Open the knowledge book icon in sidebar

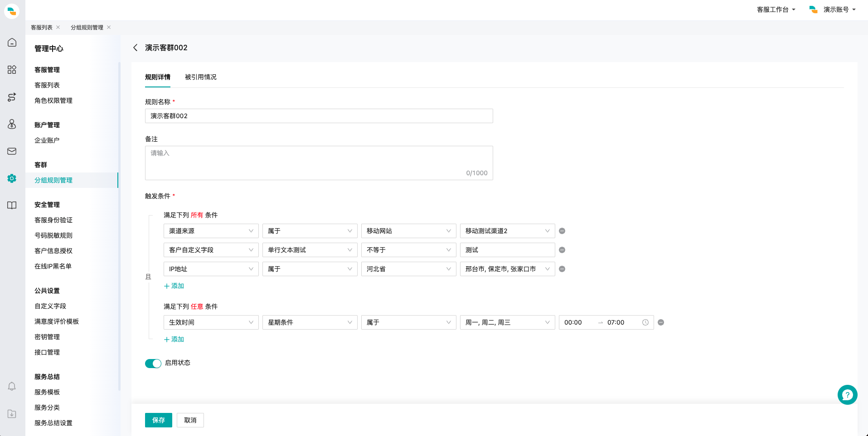12,206
